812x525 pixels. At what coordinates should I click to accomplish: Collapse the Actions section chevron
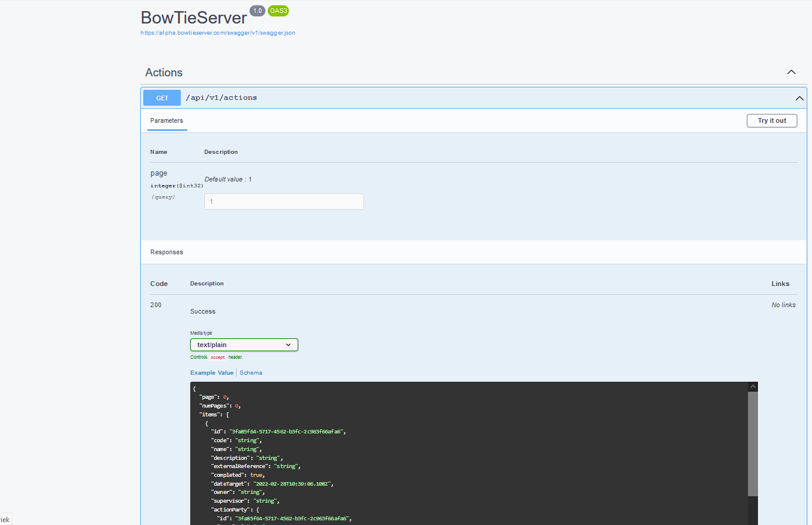click(x=791, y=72)
